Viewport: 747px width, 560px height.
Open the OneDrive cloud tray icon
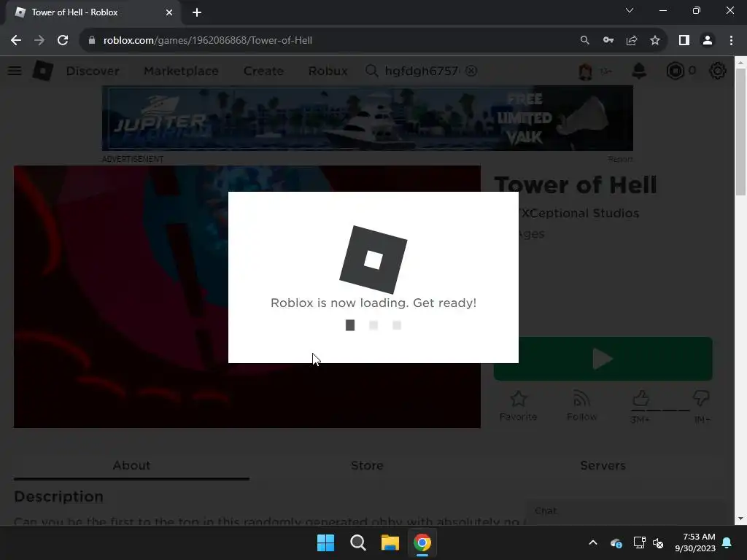[616, 542]
